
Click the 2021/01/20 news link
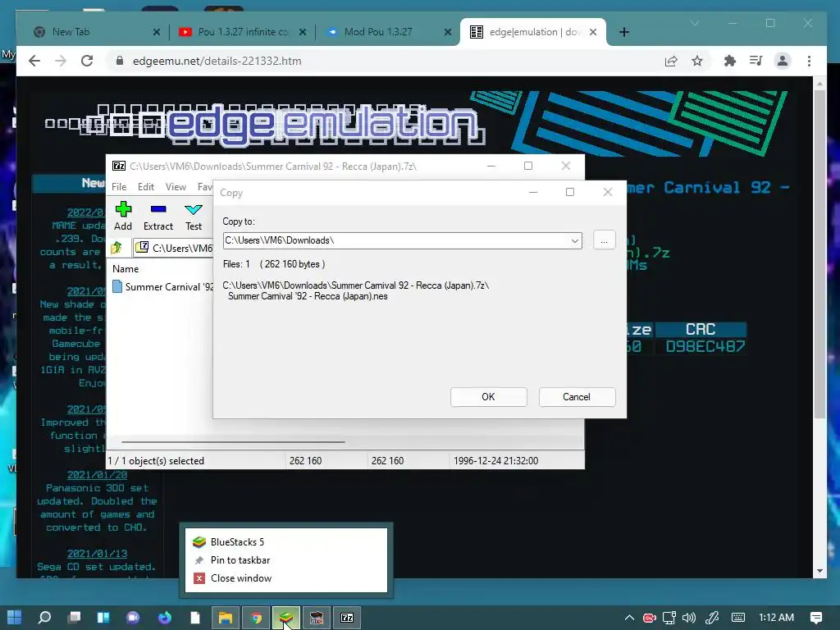(97, 475)
